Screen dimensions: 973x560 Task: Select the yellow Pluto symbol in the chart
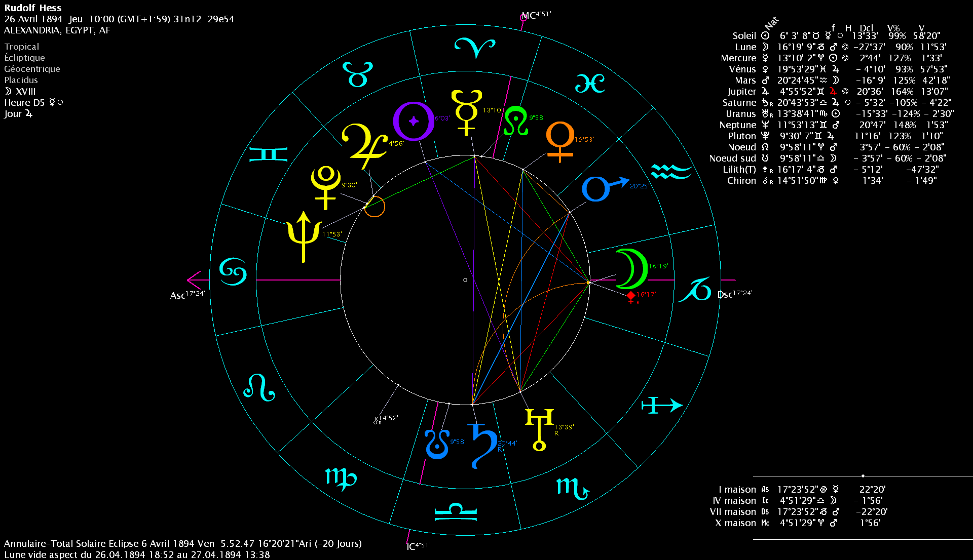[x=325, y=187]
